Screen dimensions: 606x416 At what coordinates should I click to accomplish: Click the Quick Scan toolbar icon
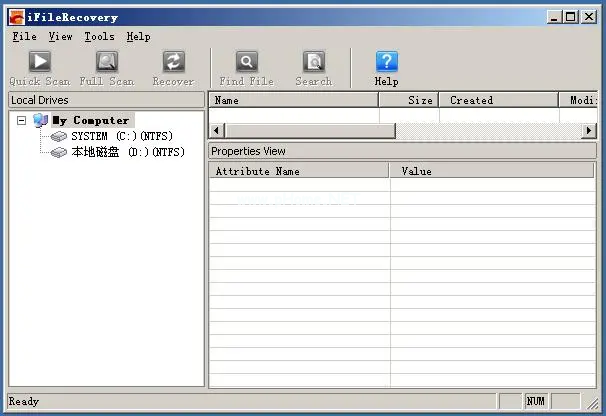[39, 63]
